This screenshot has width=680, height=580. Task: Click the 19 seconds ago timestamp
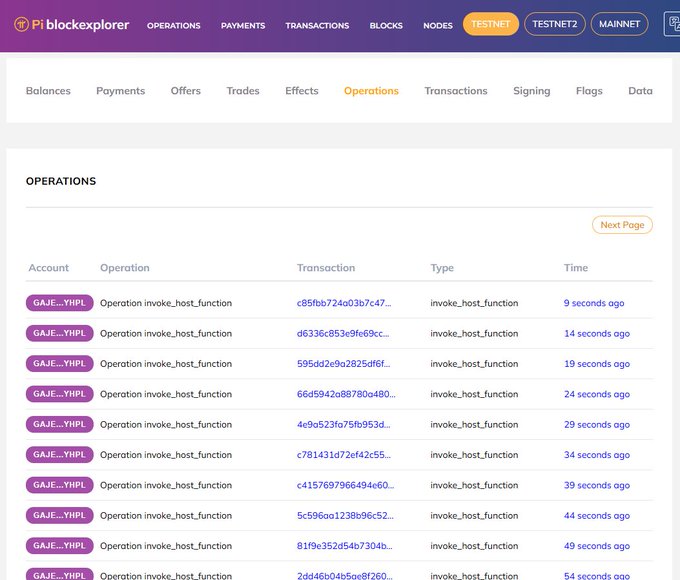[x=597, y=364]
